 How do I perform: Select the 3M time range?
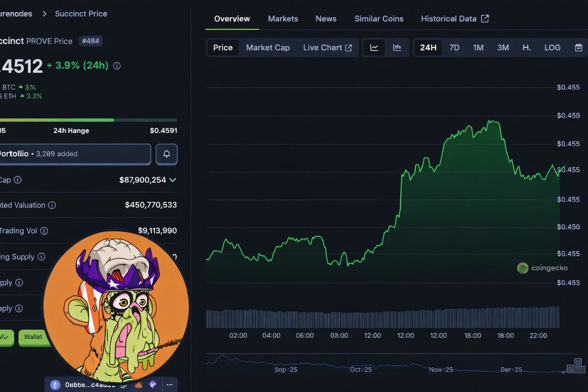pos(503,48)
